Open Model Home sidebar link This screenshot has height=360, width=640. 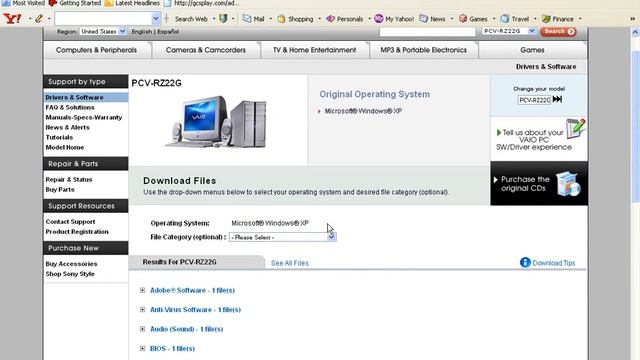click(64, 147)
